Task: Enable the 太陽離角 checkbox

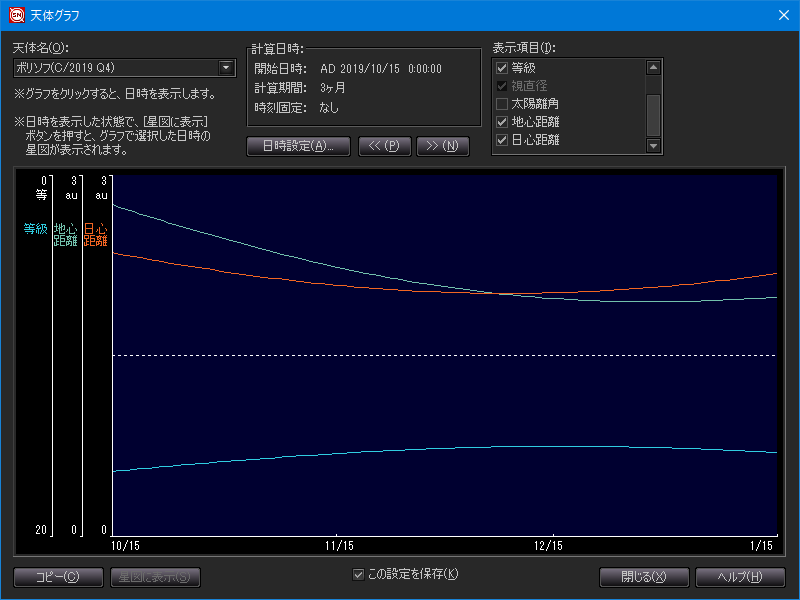Action: pyautogui.click(x=502, y=104)
